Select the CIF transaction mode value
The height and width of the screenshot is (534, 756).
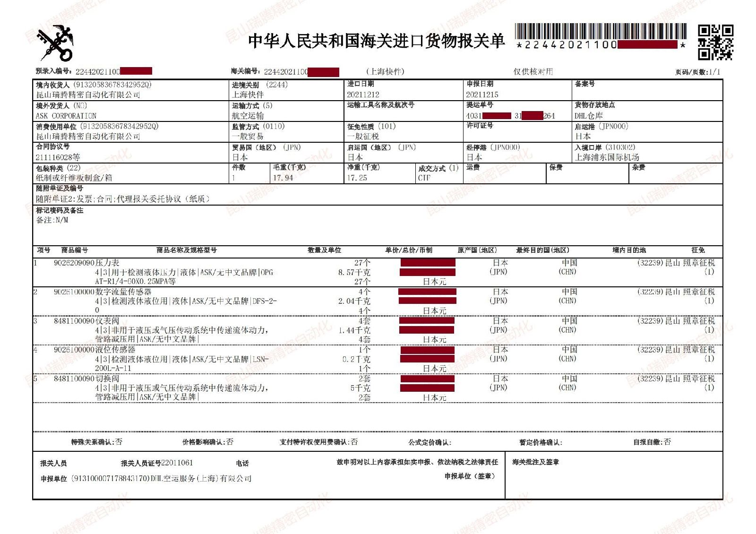click(424, 178)
